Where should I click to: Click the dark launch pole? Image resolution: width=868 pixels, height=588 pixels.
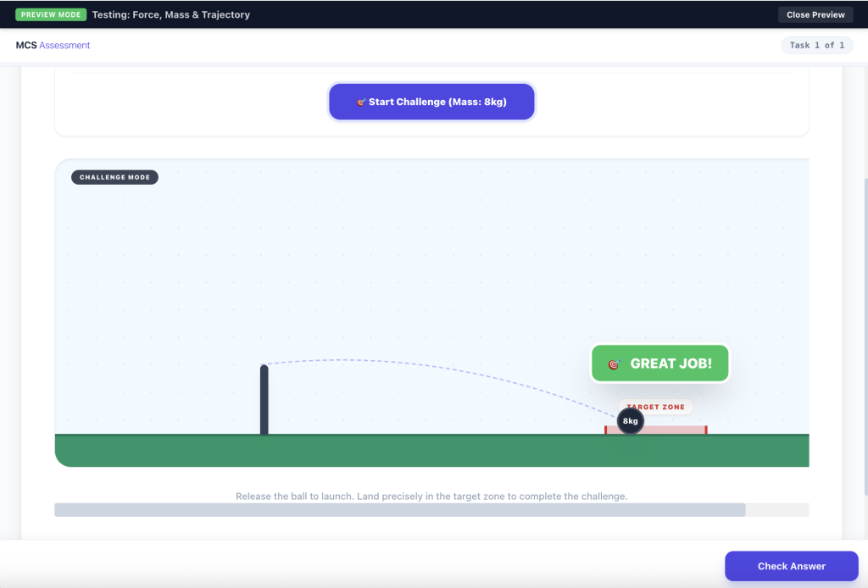tap(264, 399)
